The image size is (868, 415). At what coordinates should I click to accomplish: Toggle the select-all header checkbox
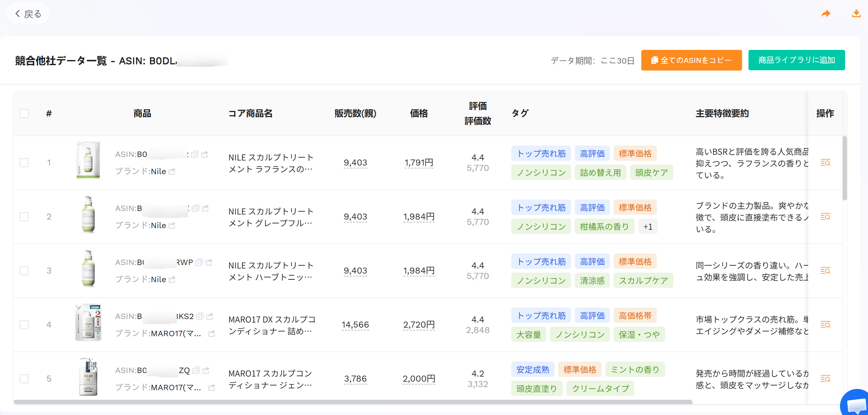point(24,113)
